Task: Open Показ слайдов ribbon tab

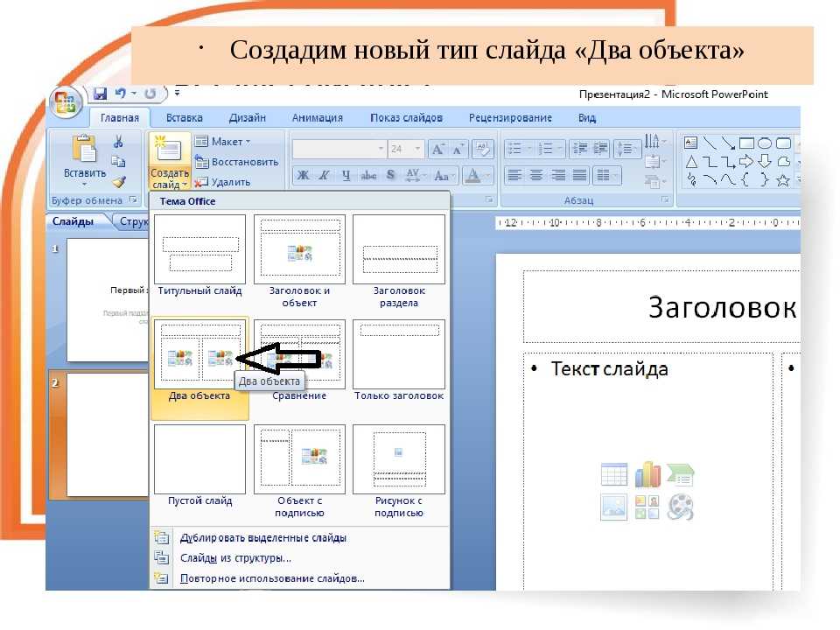Action: click(x=406, y=118)
